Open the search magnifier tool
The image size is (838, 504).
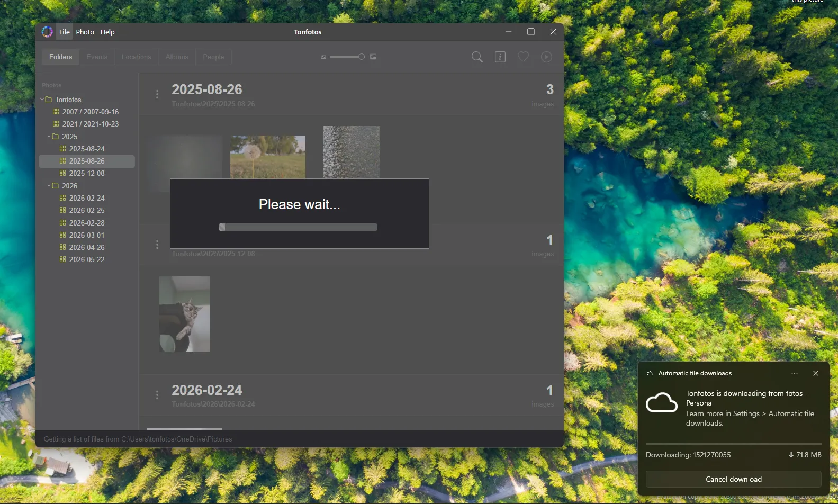click(x=477, y=57)
